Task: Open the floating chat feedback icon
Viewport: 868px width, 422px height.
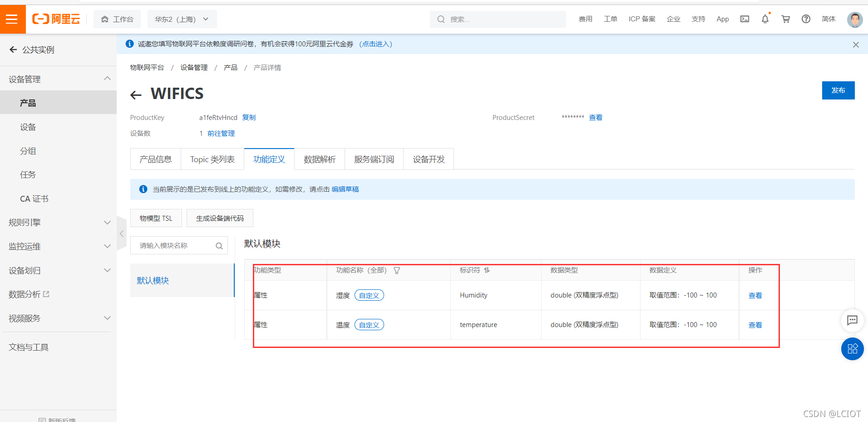Action: pos(852,320)
